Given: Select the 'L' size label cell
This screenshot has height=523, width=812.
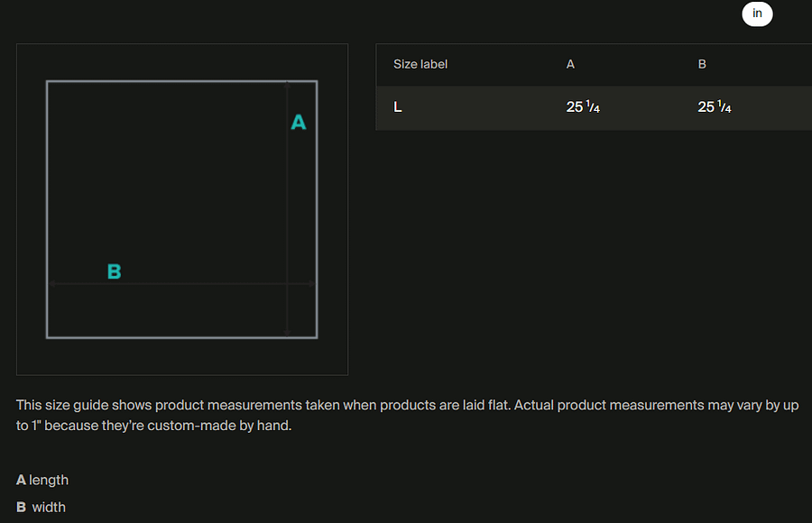Looking at the screenshot, I should (397, 107).
